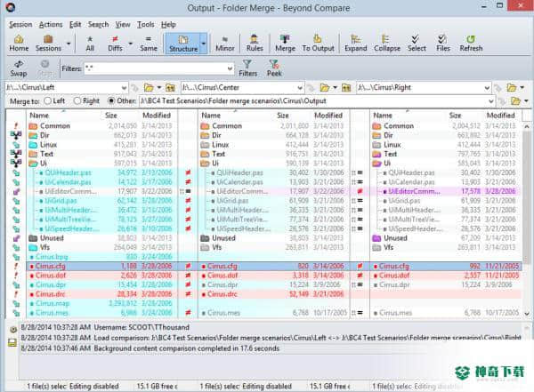Open left browse folder dropdown arrow
The height and width of the screenshot is (392, 534).
point(159,88)
